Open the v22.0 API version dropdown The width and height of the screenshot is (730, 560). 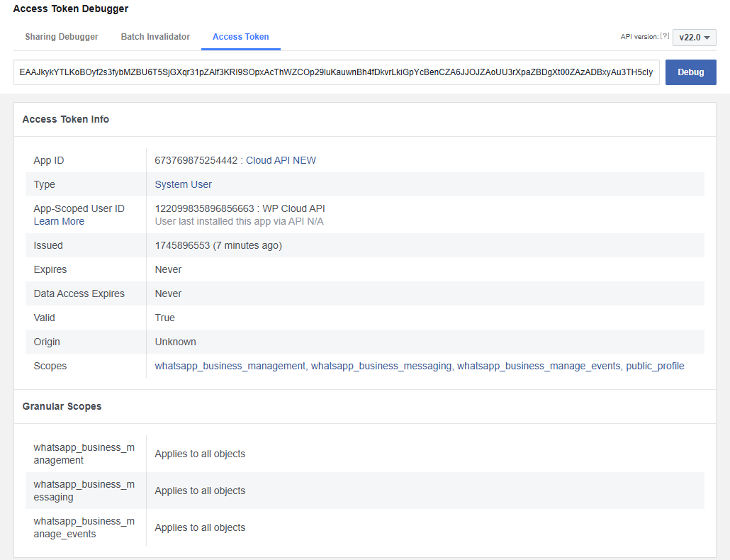pos(694,38)
